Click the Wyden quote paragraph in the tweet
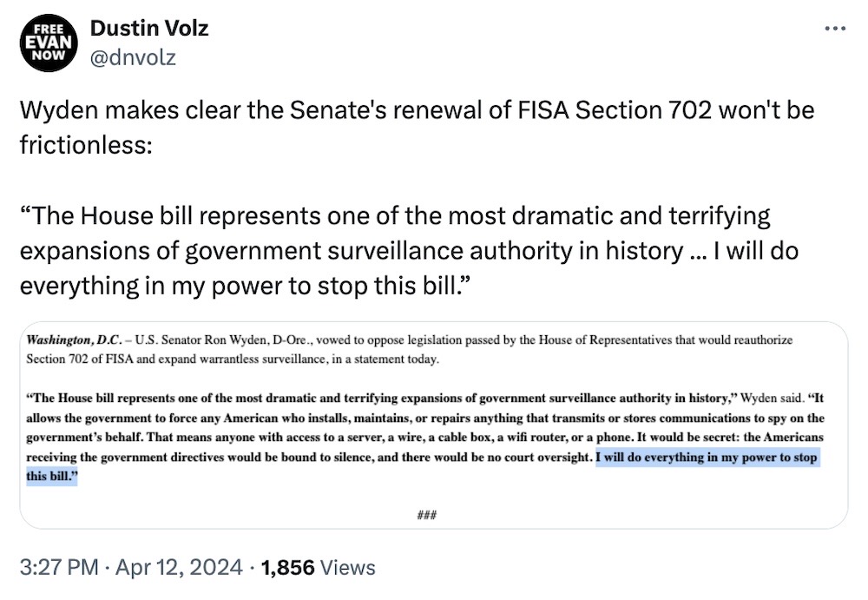This screenshot has width=868, height=600. coord(417,250)
